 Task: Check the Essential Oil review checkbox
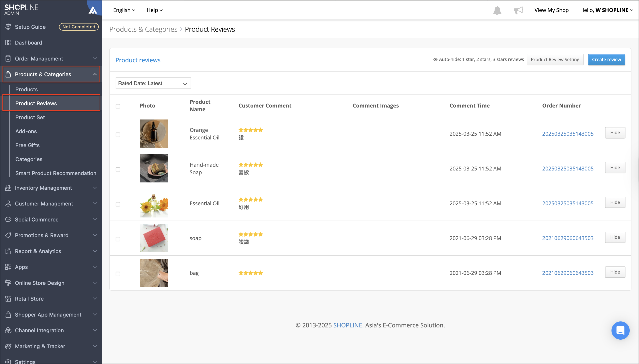(x=118, y=204)
